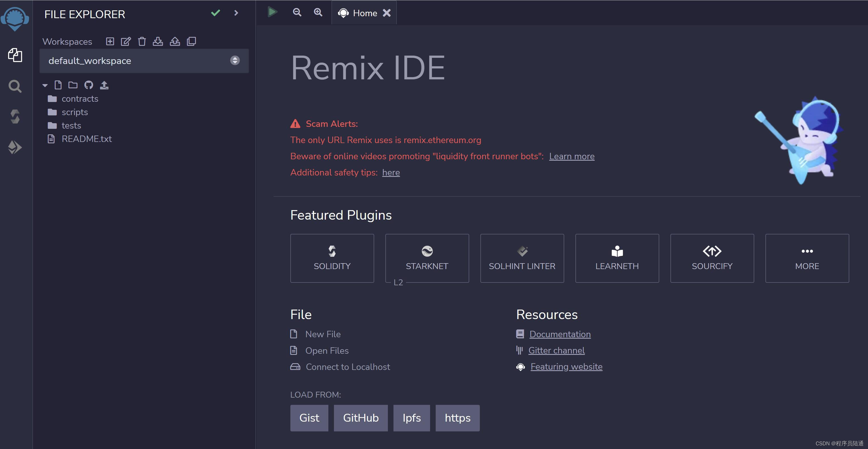The height and width of the screenshot is (449, 868).
Task: Expand the default_workspace dropdown
Action: tap(235, 60)
